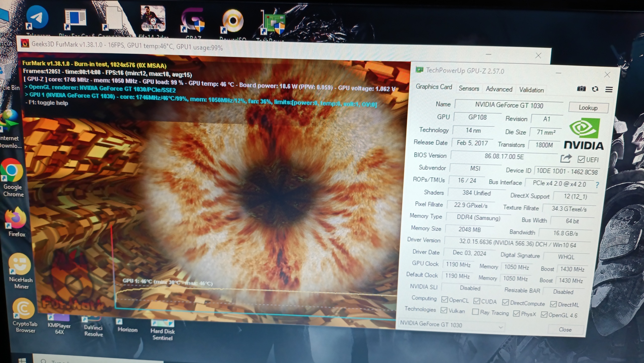
Task: Toggle the CUDA checkbox
Action: click(x=476, y=301)
